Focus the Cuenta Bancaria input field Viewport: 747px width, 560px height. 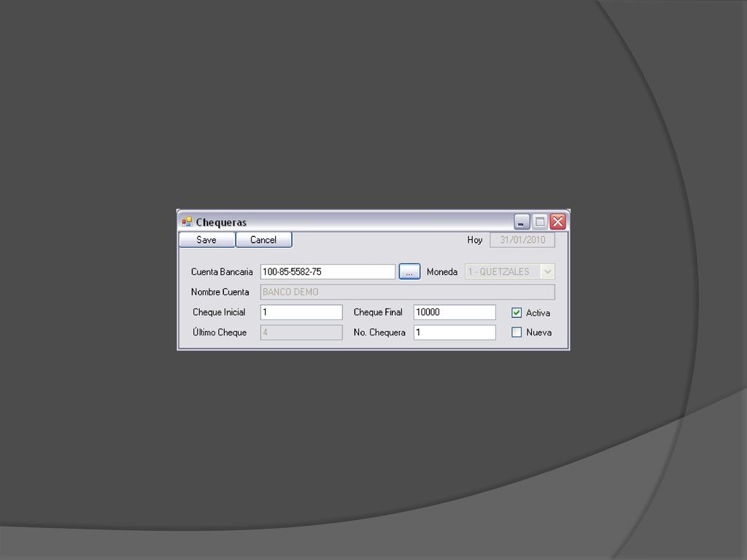[328, 271]
